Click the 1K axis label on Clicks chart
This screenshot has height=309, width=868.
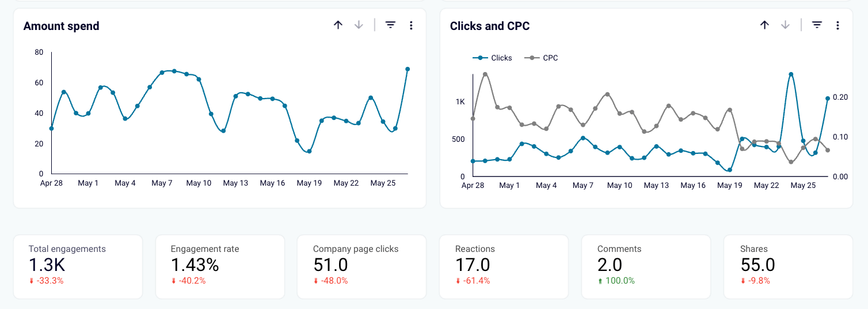pos(460,101)
